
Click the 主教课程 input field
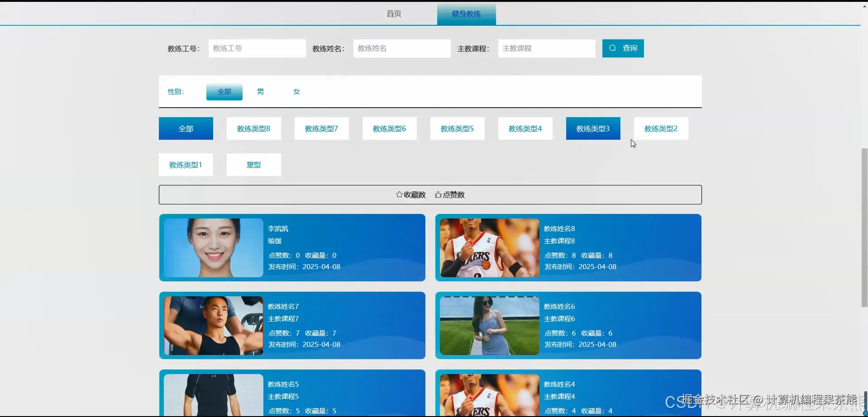(x=546, y=48)
